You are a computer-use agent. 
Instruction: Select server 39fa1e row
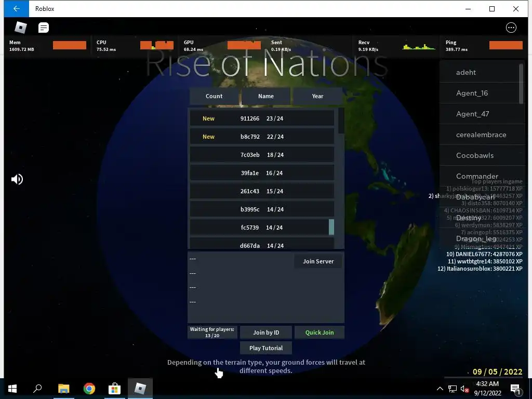262,173
